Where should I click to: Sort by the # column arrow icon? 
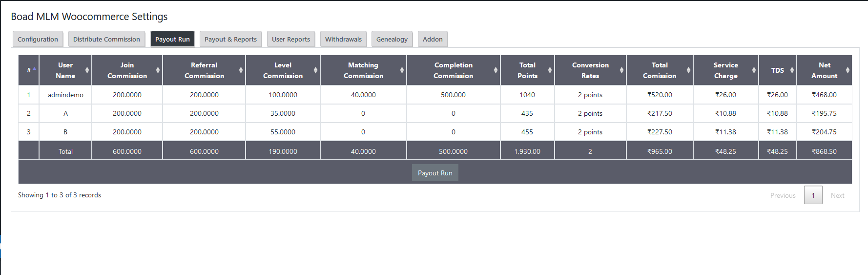(34, 69)
